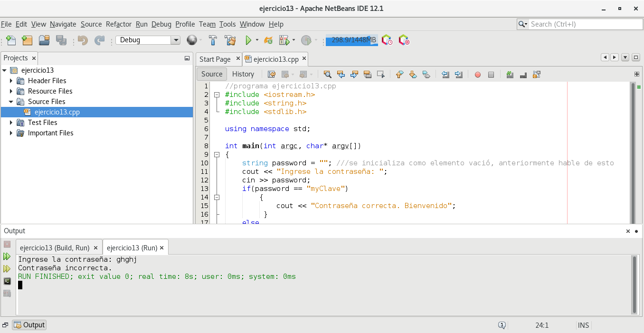
Task: Open the Refactor menu
Action: (x=118, y=24)
